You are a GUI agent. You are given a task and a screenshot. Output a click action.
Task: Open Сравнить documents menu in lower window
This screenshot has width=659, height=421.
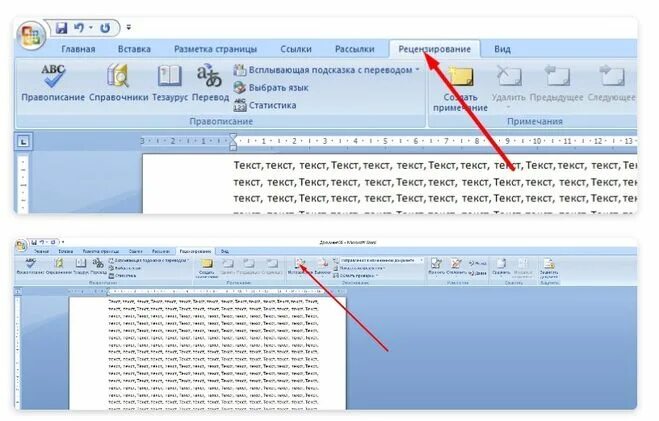click(501, 267)
